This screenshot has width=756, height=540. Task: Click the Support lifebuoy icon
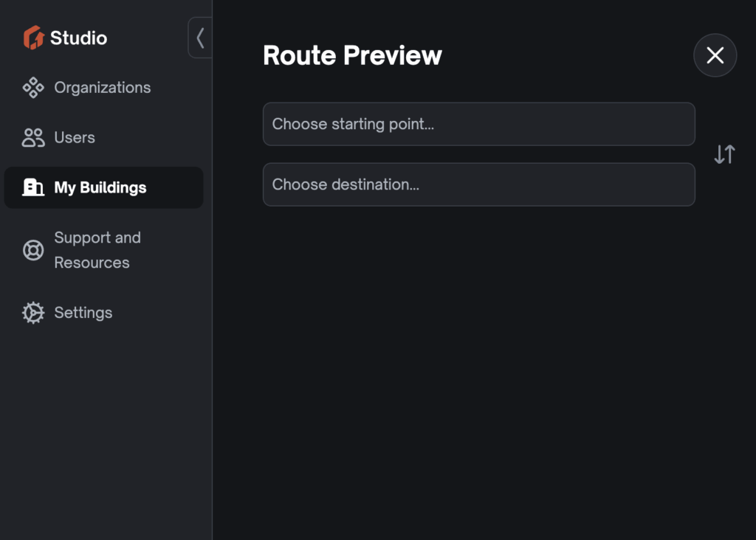point(33,250)
